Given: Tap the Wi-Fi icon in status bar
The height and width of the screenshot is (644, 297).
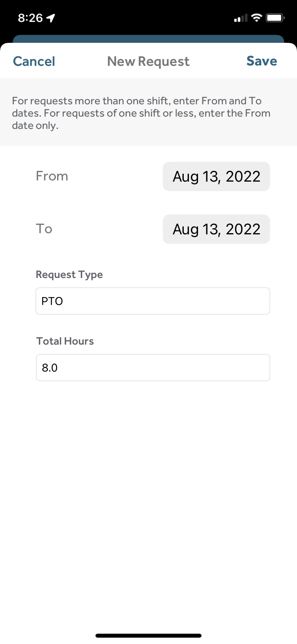Looking at the screenshot, I should tap(257, 18).
